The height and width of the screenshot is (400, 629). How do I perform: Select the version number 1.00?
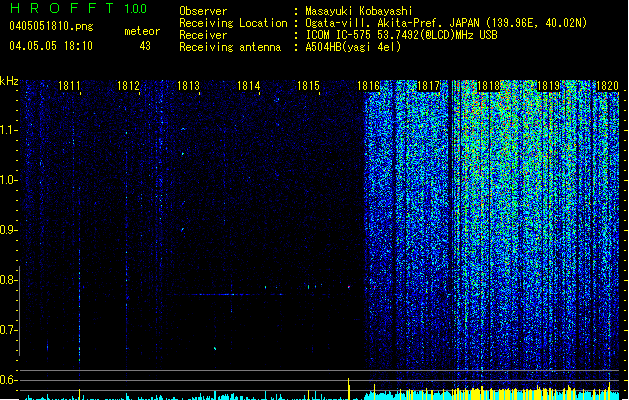135,8
